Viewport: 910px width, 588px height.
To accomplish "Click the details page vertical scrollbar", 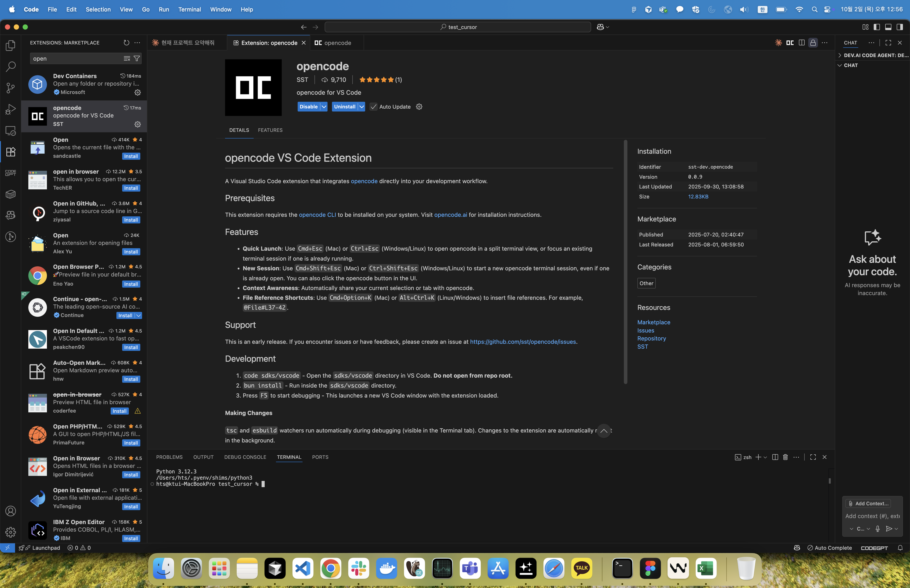I will [625, 262].
